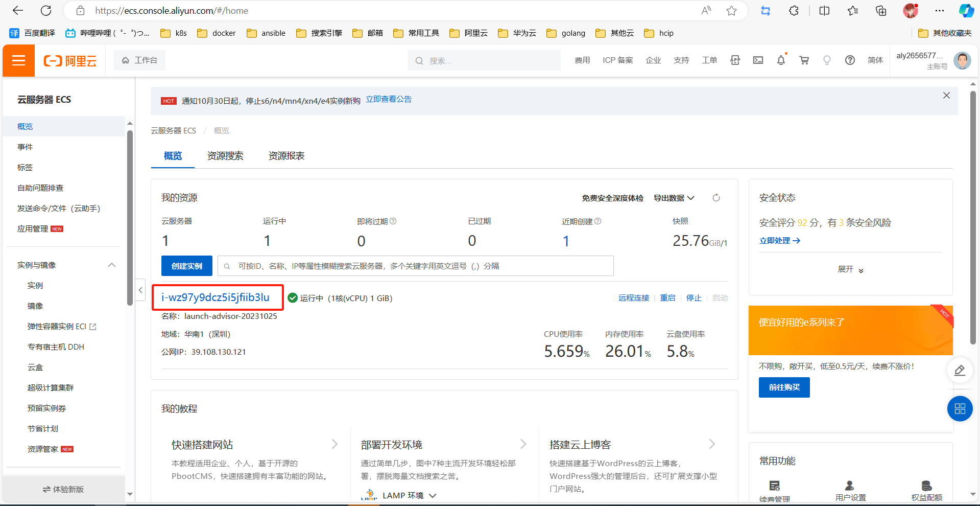Open the 阿里云 bookmarks folder
This screenshot has height=506, width=980.
(x=468, y=33)
